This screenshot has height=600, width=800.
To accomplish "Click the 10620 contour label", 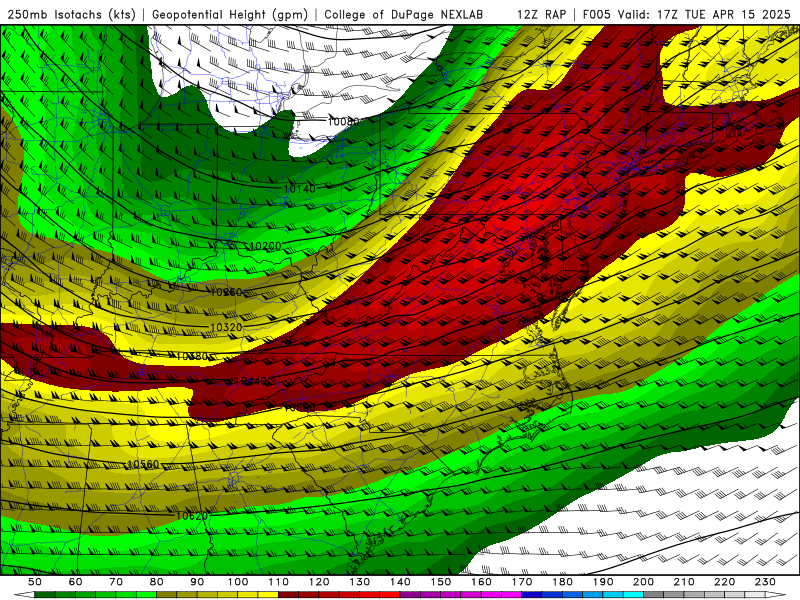I will click(192, 516).
